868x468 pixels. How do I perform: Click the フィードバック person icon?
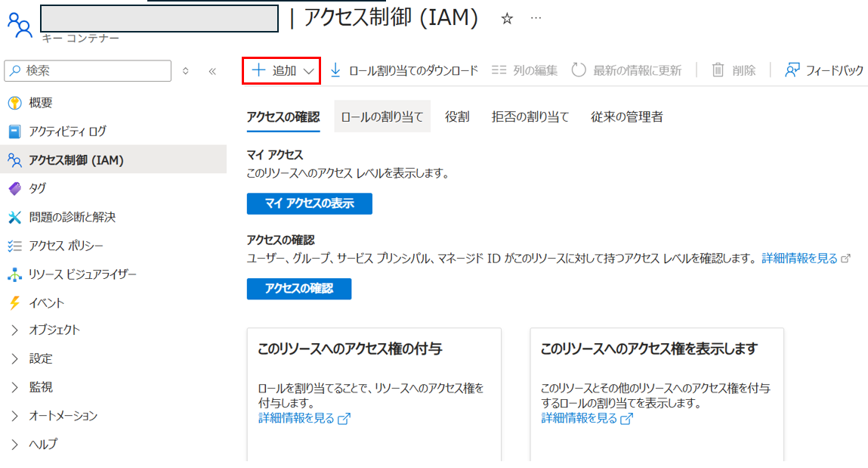792,70
